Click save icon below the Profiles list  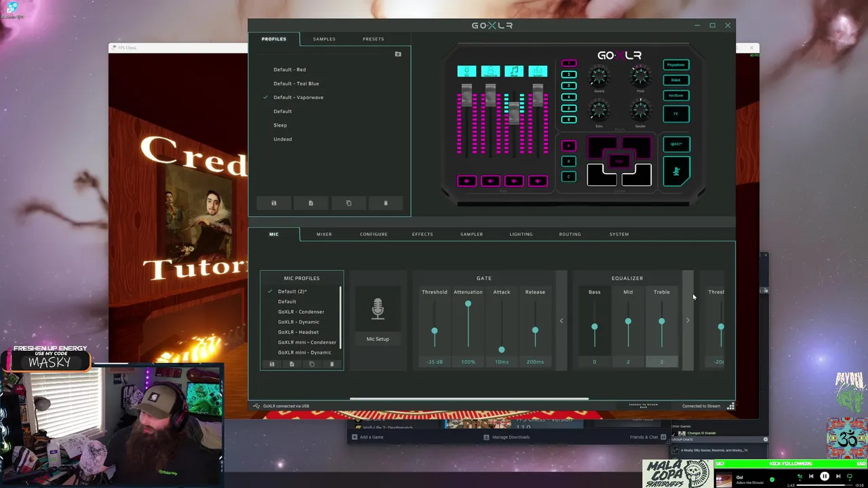point(274,203)
